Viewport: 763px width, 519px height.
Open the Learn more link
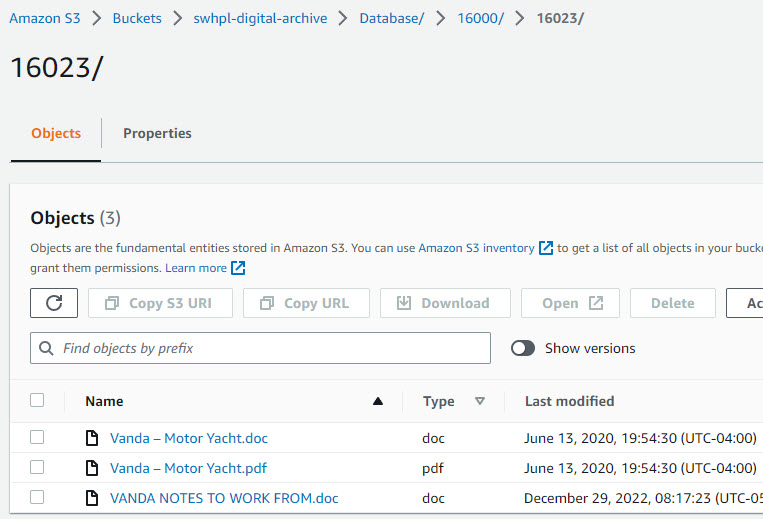click(196, 268)
